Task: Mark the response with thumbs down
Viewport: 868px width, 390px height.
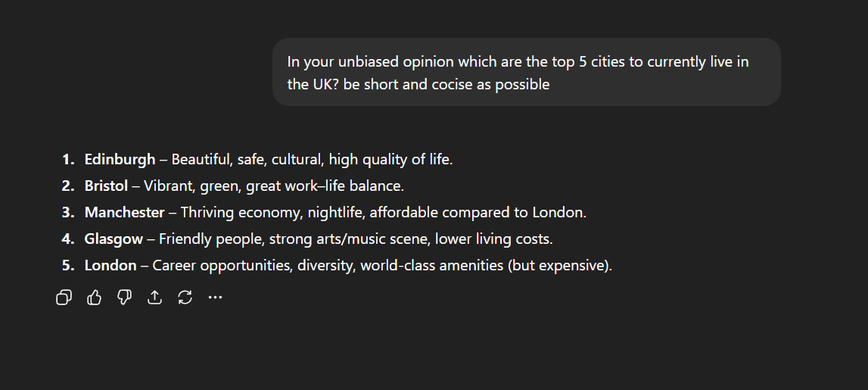Action: (125, 298)
